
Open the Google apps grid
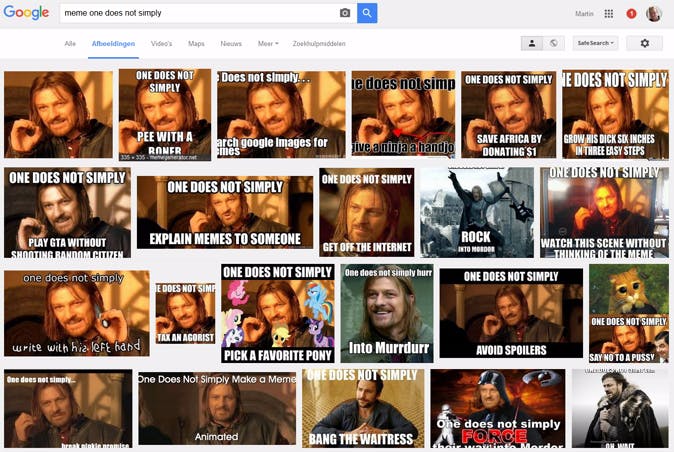tap(609, 14)
